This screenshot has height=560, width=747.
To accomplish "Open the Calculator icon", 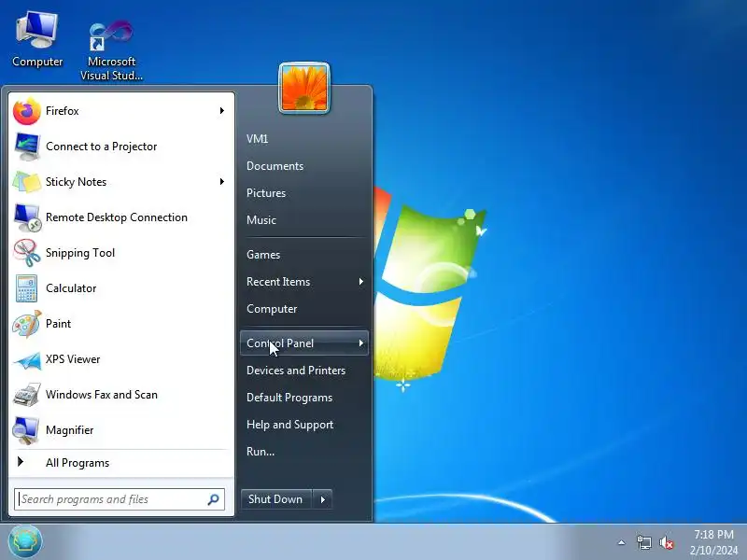I will tap(27, 288).
